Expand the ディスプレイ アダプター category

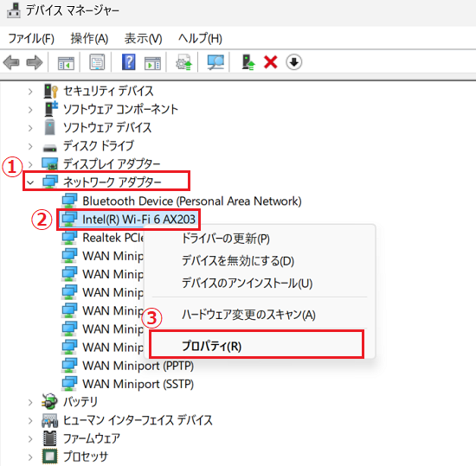point(30,164)
